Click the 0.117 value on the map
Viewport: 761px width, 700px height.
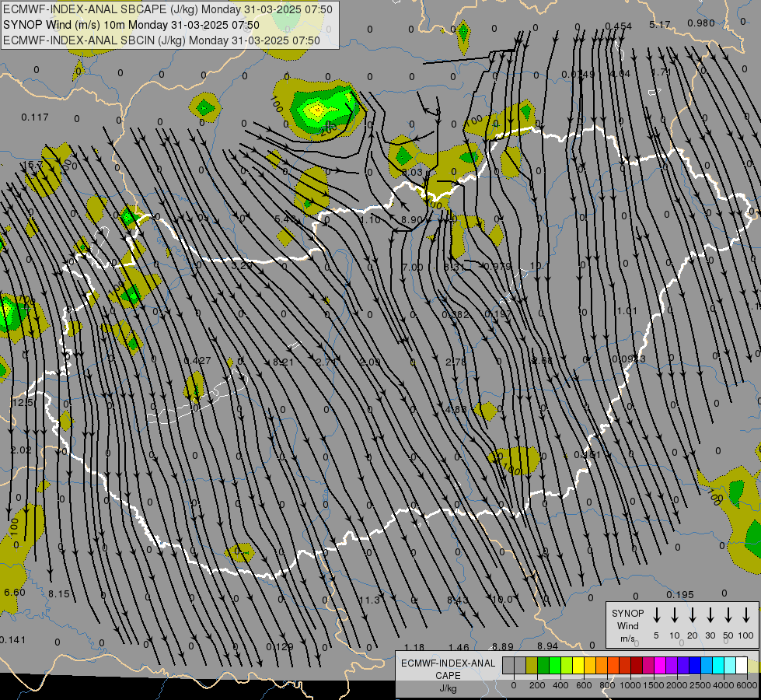[x=35, y=117]
